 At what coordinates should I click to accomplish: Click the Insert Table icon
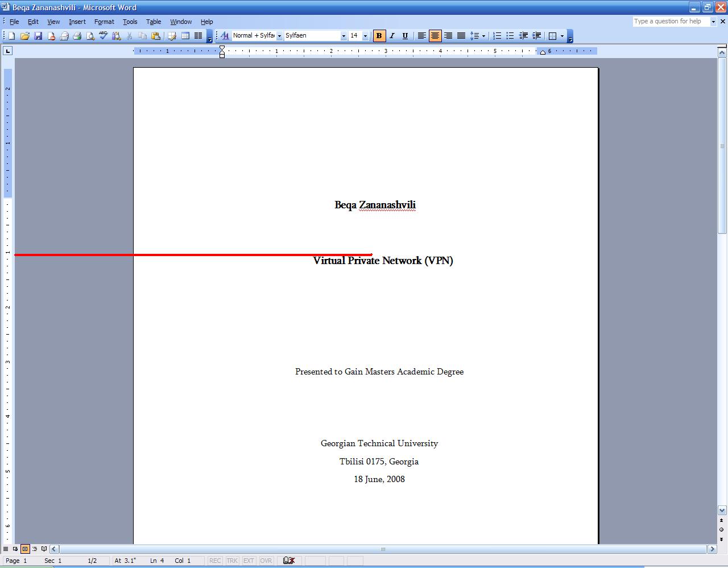pyautogui.click(x=185, y=36)
